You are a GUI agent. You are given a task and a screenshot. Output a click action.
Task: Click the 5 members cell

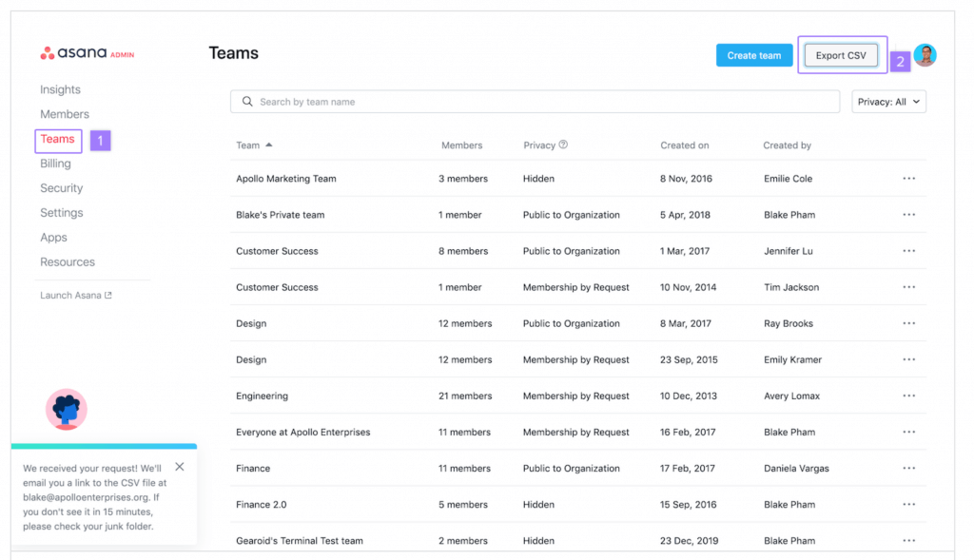point(463,504)
